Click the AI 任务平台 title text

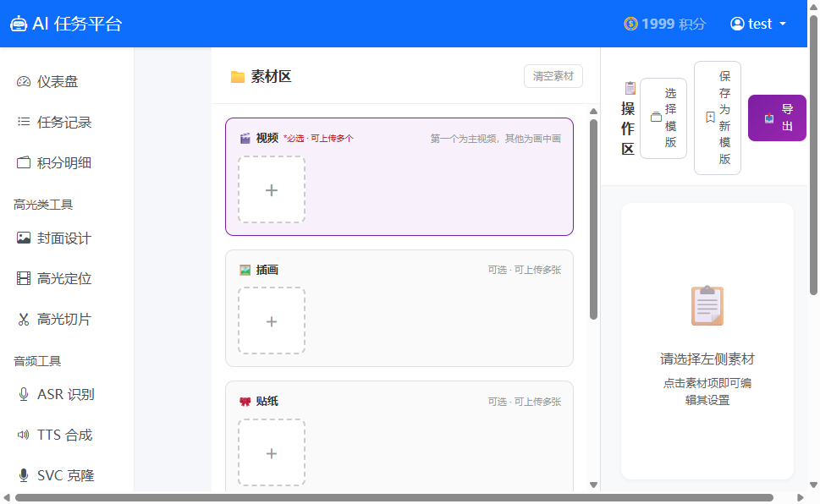(x=77, y=24)
